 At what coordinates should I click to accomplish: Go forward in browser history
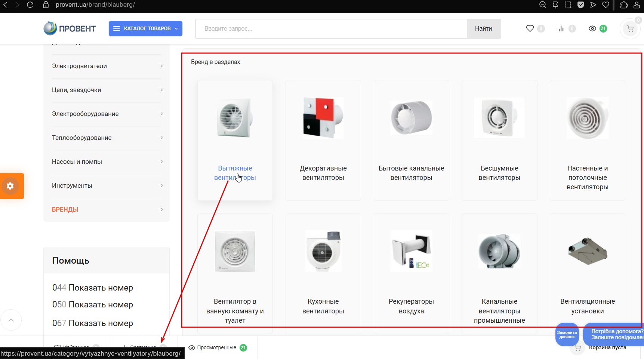pos(17,5)
